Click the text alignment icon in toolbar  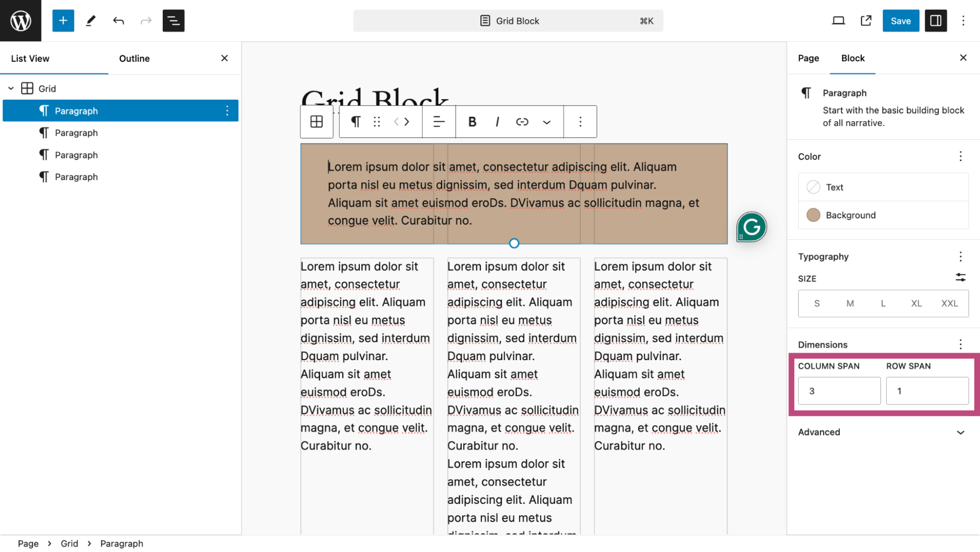tap(438, 121)
